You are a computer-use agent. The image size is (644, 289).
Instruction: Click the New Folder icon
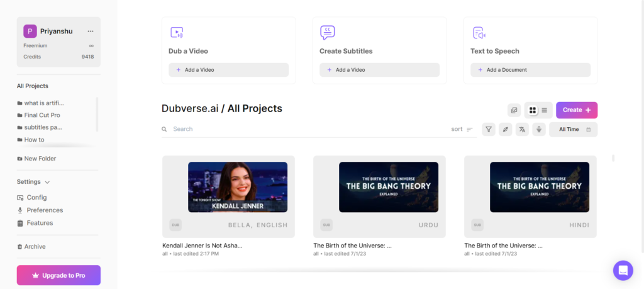tap(19, 159)
